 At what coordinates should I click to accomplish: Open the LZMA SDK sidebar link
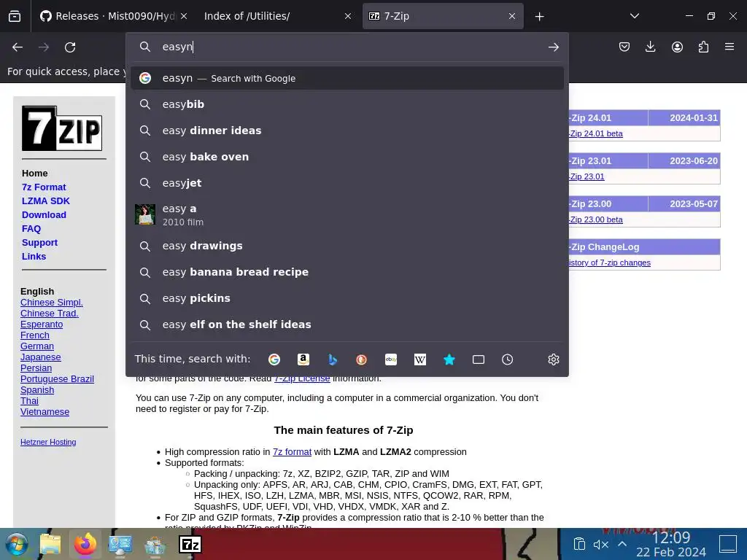pos(46,201)
